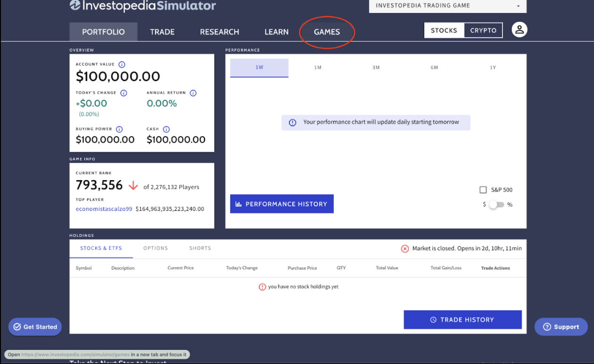Open the RESEARCH tab

coord(219,32)
